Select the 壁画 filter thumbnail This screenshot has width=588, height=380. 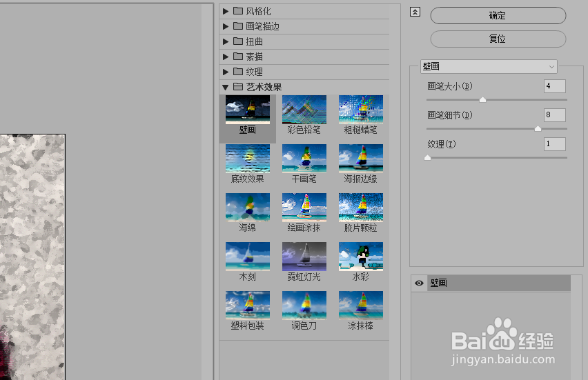248,110
